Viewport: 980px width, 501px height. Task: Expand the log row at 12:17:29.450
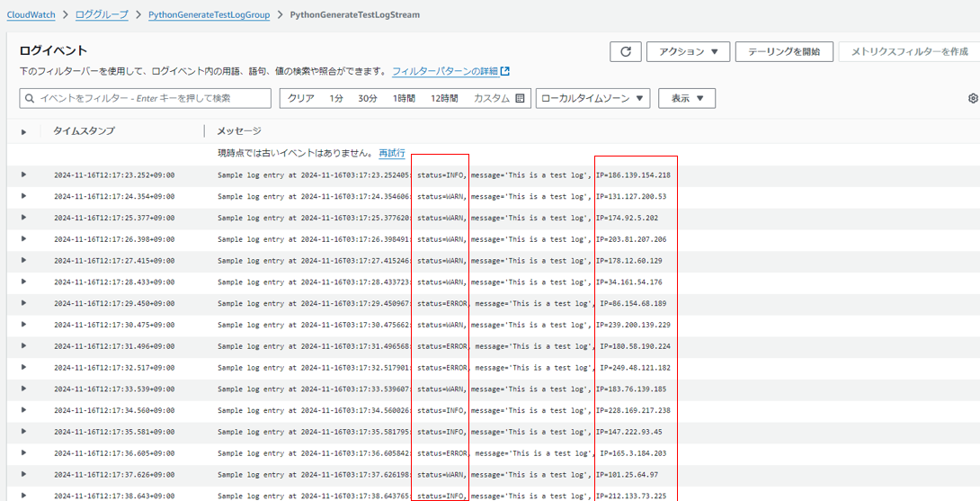point(23,303)
